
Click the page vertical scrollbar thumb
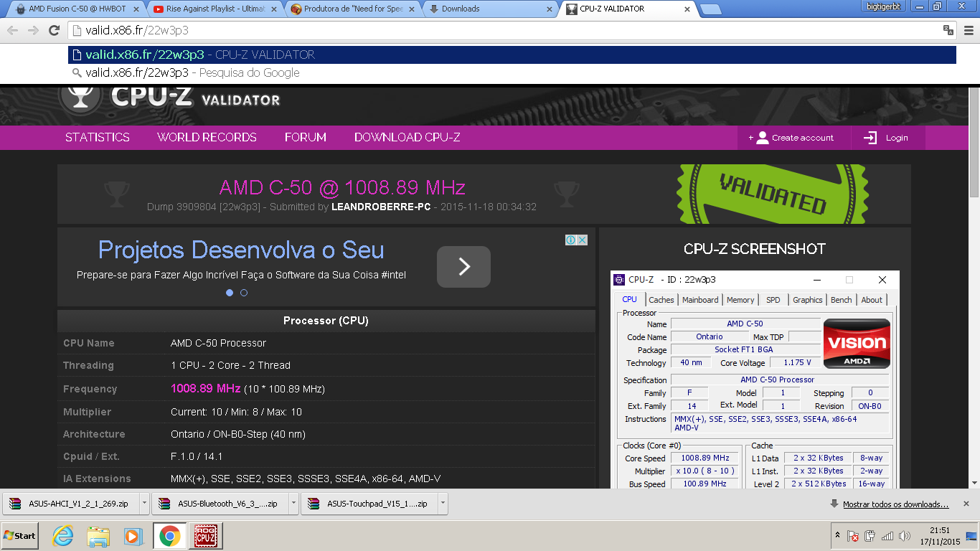(x=974, y=143)
